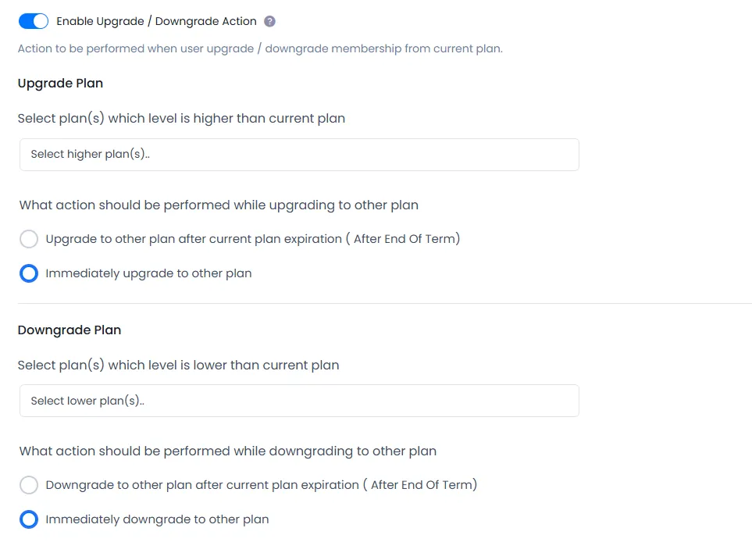This screenshot has width=752, height=560.
Task: Click the 'level is lower than current plan' field label
Action: [178, 365]
